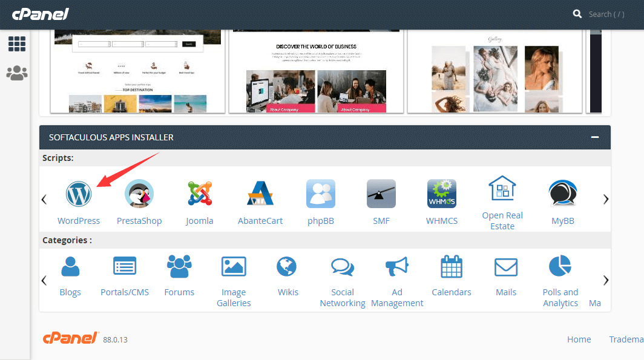The height and width of the screenshot is (360, 644).
Task: Click the Joomla script icon
Action: pyautogui.click(x=199, y=194)
